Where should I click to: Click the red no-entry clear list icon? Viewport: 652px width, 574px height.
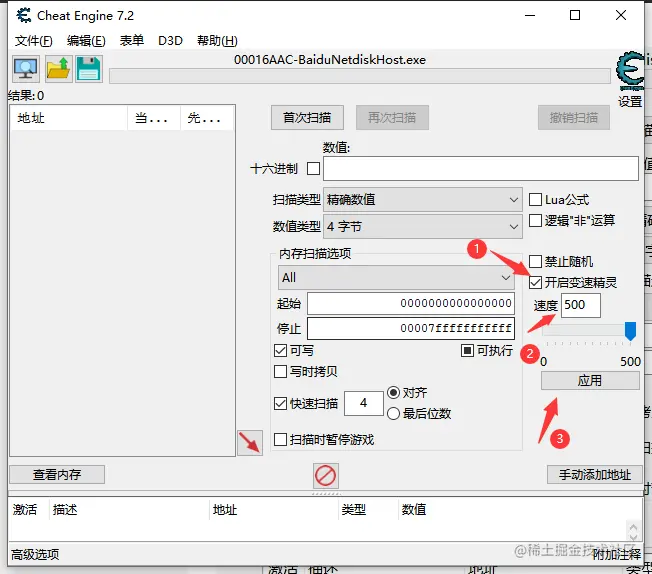326,475
